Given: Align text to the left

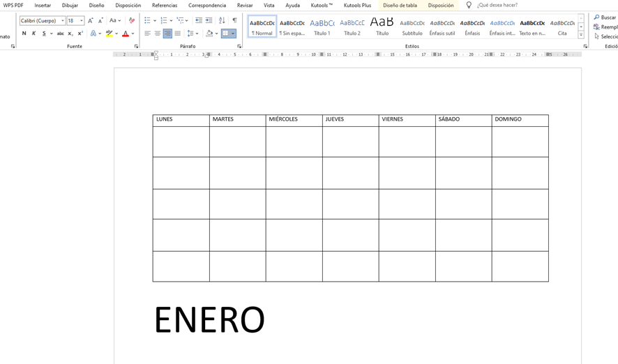Looking at the screenshot, I should click(x=147, y=33).
